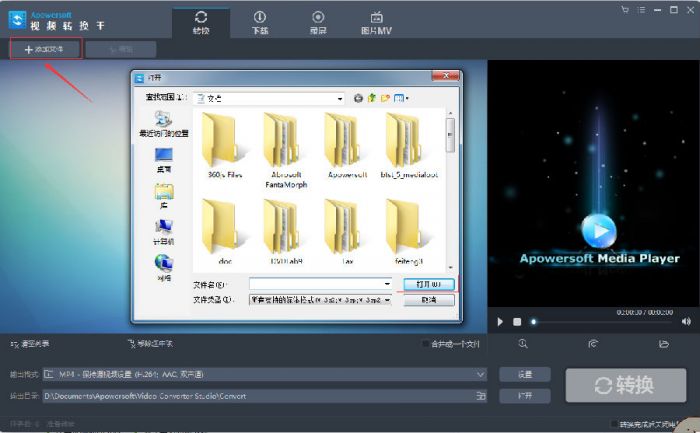Click the open-folder icon below the player
The image size is (700, 433).
click(664, 344)
